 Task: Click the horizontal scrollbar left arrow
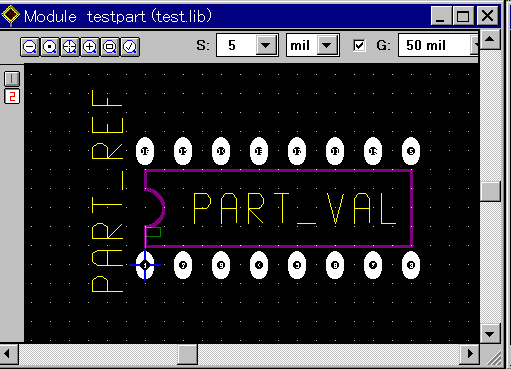[9, 354]
